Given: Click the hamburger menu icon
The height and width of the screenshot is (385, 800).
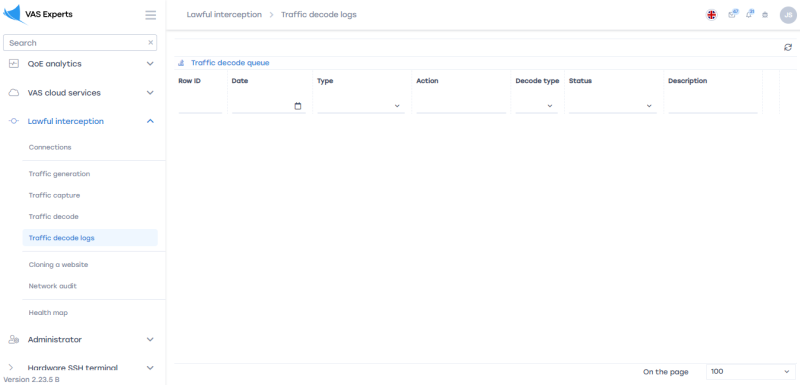Looking at the screenshot, I should coord(151,15).
